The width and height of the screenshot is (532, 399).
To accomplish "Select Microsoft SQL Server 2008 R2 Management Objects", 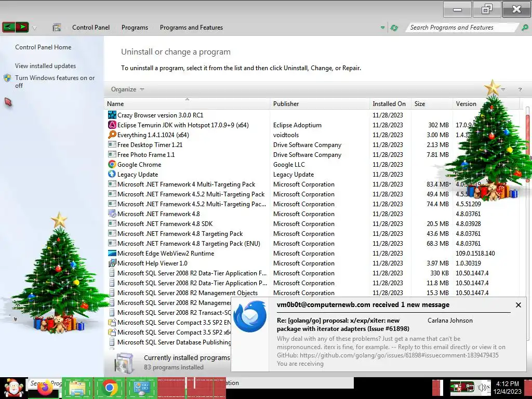I will click(x=187, y=293).
